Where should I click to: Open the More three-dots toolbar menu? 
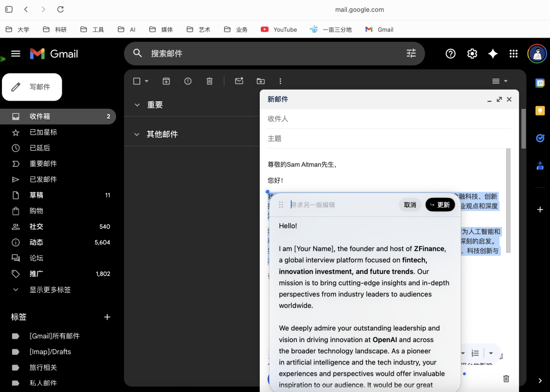tap(280, 81)
